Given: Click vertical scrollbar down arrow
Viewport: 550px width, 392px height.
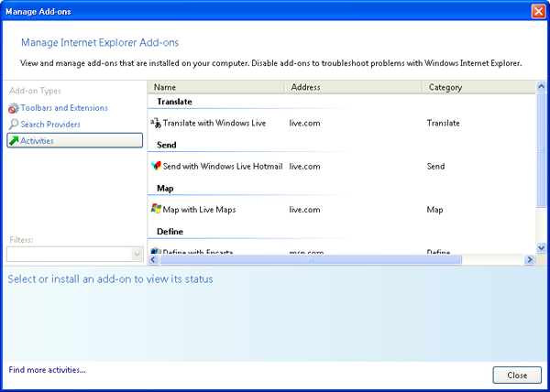Looking at the screenshot, I should [541, 248].
